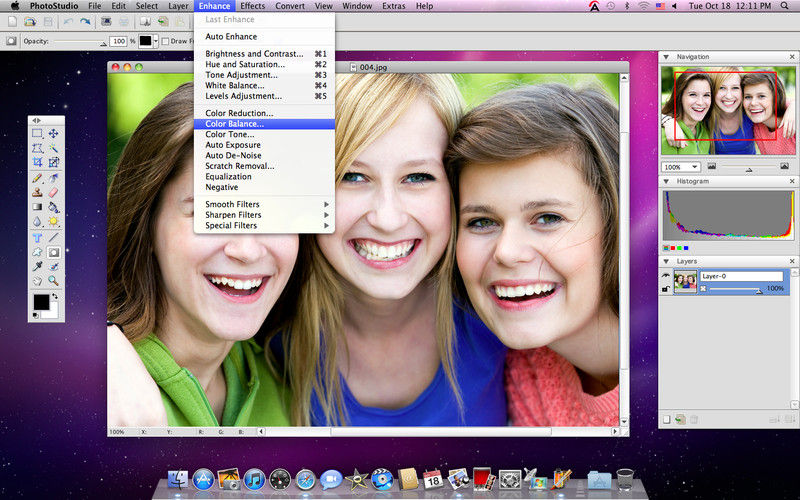Create a new layer in Layers panel
The width and height of the screenshot is (800, 500).
pyautogui.click(x=667, y=419)
